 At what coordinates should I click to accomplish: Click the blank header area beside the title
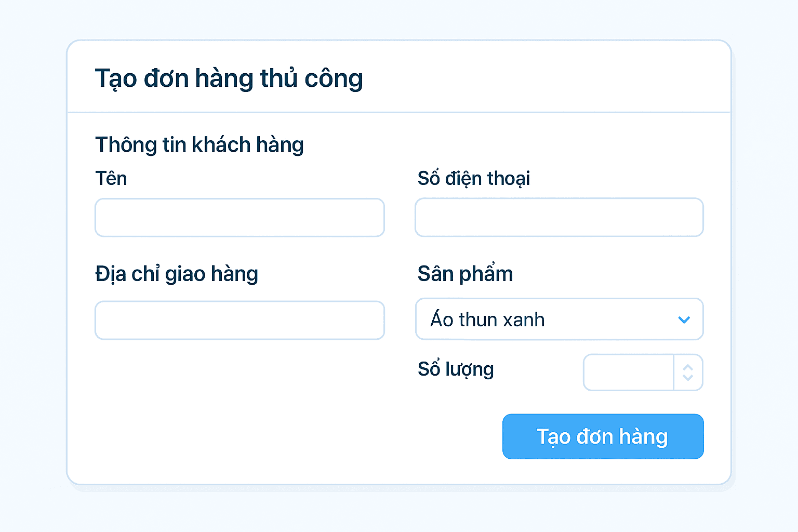(x=546, y=78)
